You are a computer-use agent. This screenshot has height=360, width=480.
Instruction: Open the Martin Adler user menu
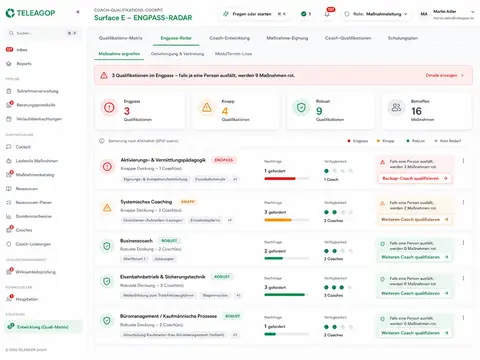[447, 14]
